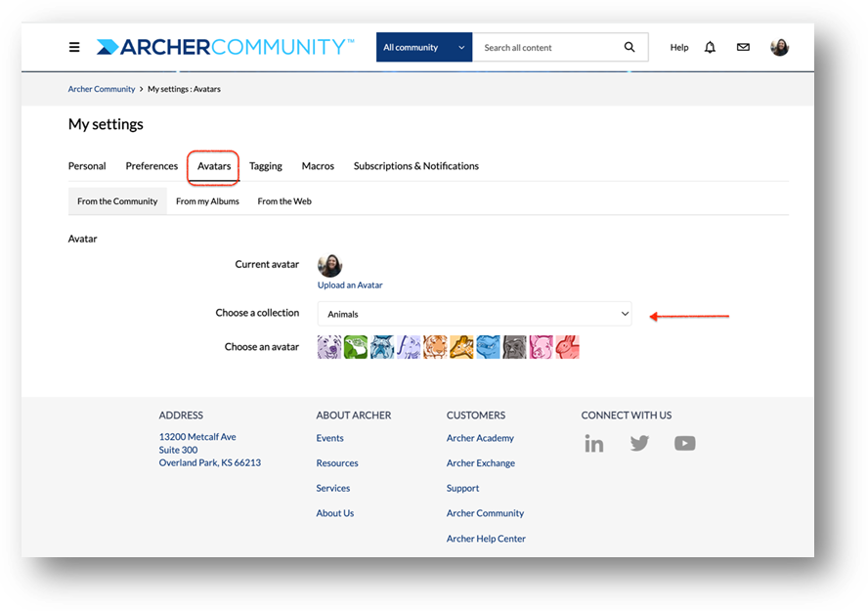
Task: Open the Archer Academy link
Action: [x=480, y=438]
